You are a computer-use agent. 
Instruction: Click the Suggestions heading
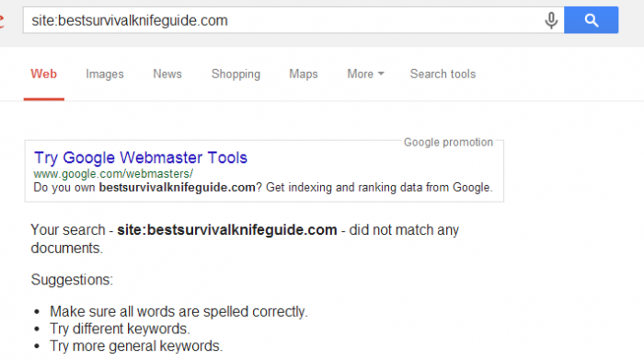tap(72, 280)
